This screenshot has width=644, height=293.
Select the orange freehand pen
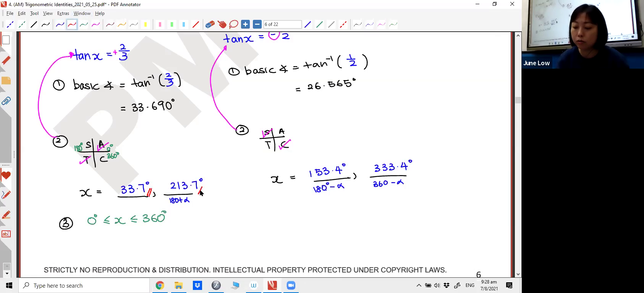122,24
